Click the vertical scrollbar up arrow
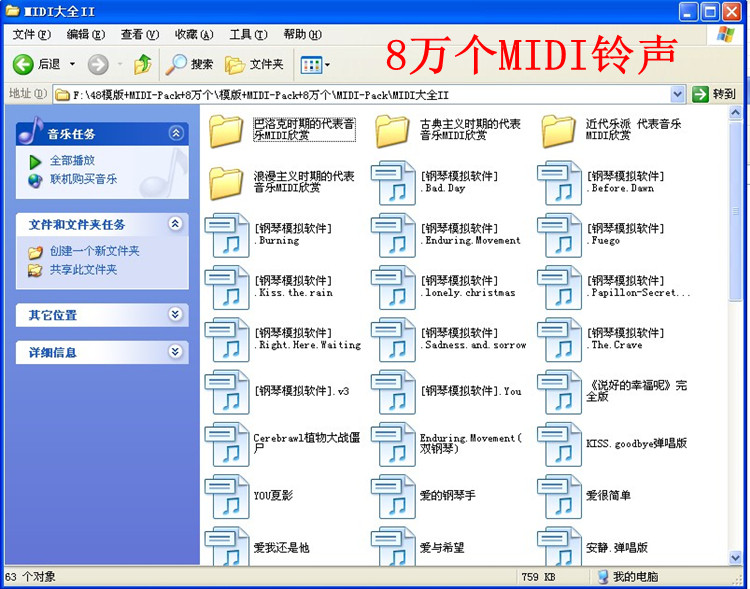 click(x=736, y=112)
